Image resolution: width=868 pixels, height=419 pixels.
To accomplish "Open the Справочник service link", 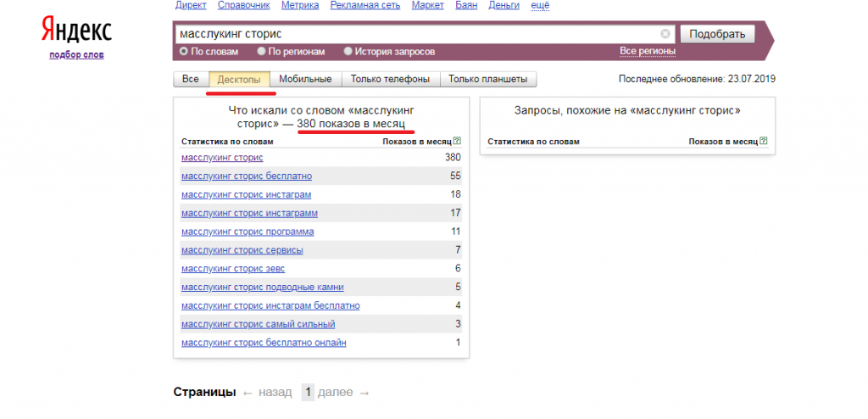I will 243,5.
